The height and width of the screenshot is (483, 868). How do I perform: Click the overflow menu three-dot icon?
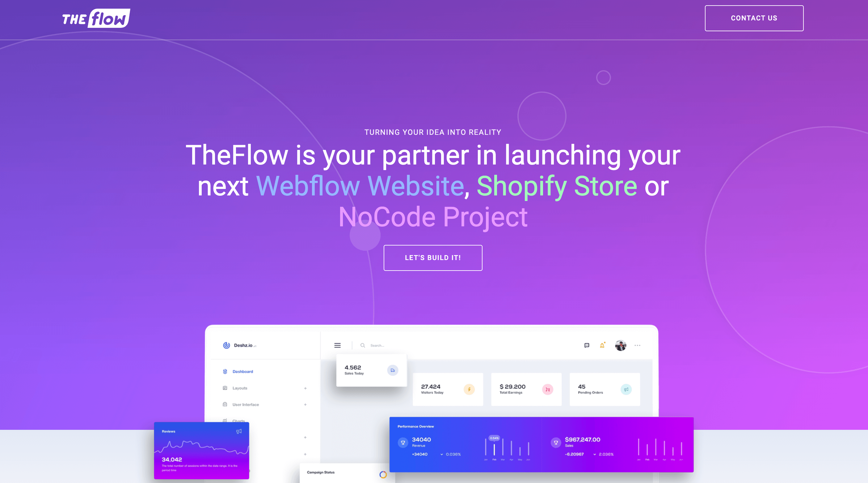(637, 345)
